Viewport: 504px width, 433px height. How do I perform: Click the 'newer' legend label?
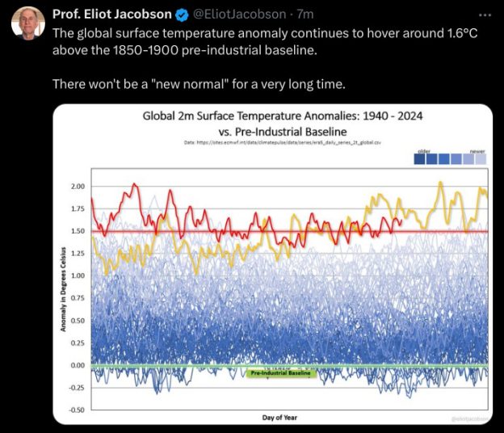pos(478,151)
